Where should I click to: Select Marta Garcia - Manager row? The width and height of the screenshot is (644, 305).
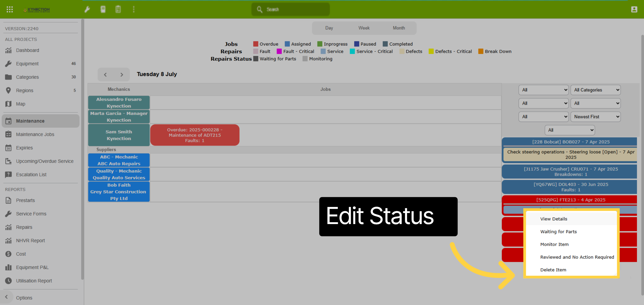pos(119,117)
